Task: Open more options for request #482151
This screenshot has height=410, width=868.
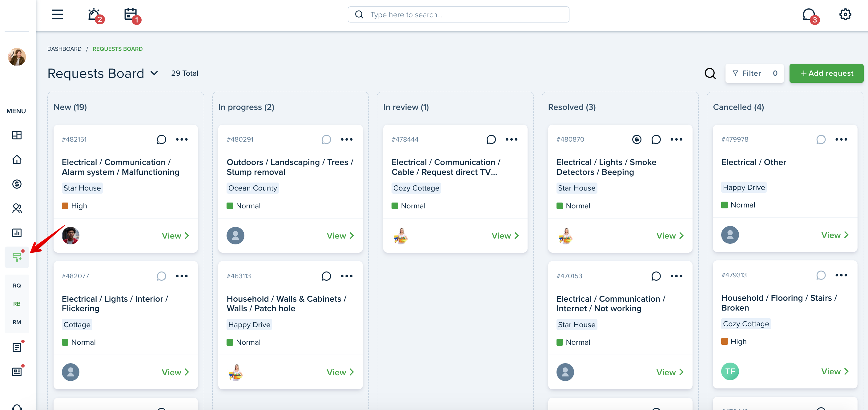Action: pyautogui.click(x=182, y=139)
